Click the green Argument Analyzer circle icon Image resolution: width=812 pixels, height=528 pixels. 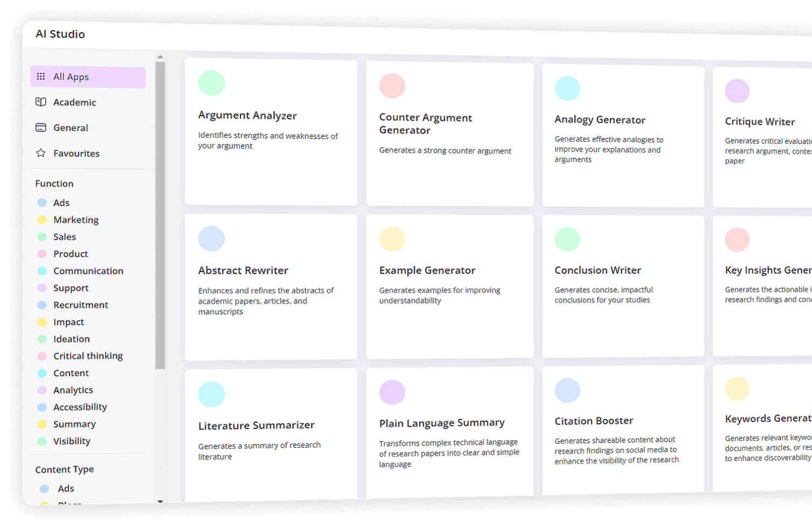point(211,83)
